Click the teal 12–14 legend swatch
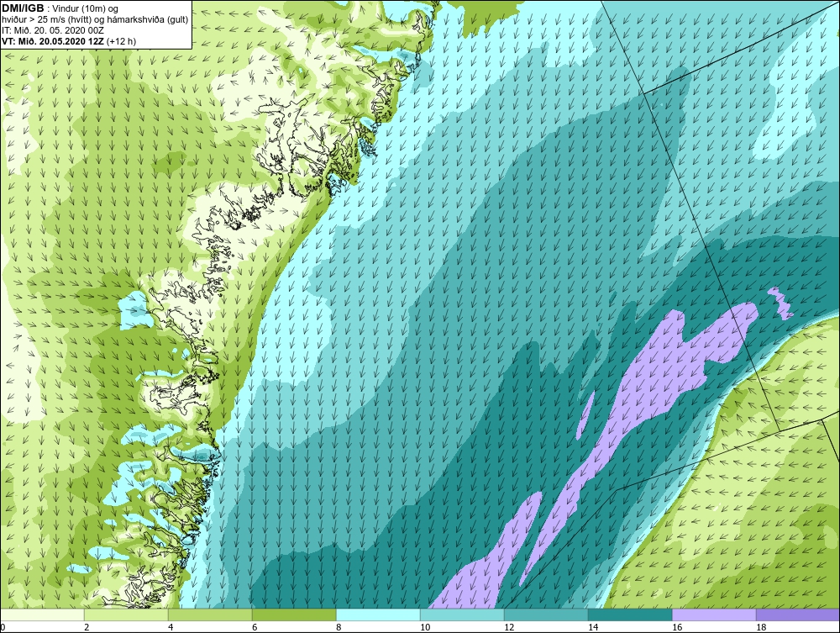The height and width of the screenshot is (633, 840). click(546, 615)
